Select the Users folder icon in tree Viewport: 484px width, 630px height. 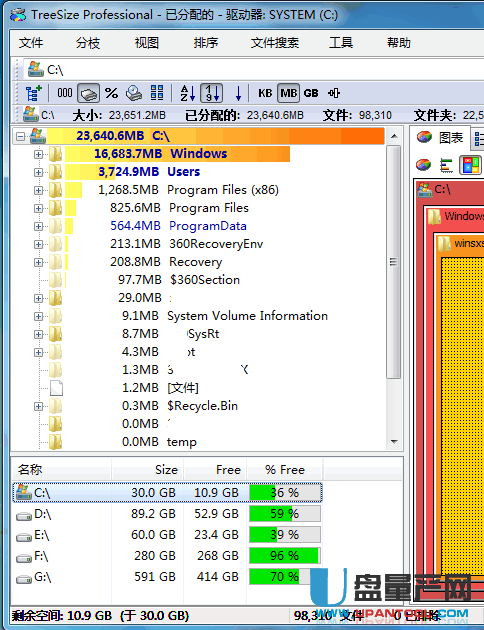click(x=55, y=172)
